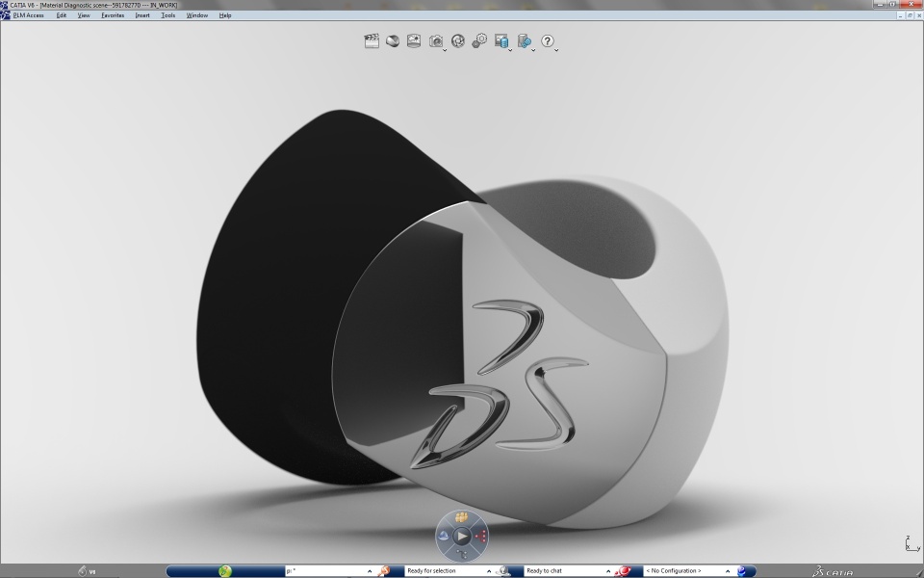
Task: Click the branching nodes quadrant of compass
Action: pos(462,554)
